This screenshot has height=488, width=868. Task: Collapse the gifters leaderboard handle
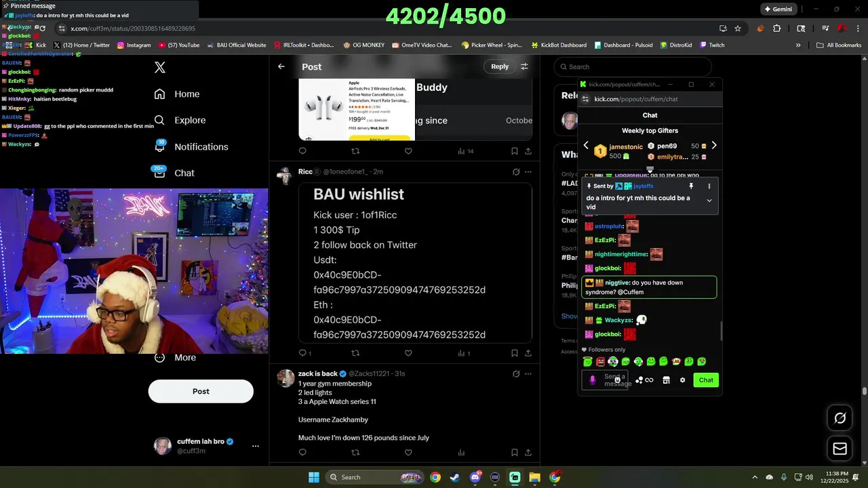pos(650,170)
